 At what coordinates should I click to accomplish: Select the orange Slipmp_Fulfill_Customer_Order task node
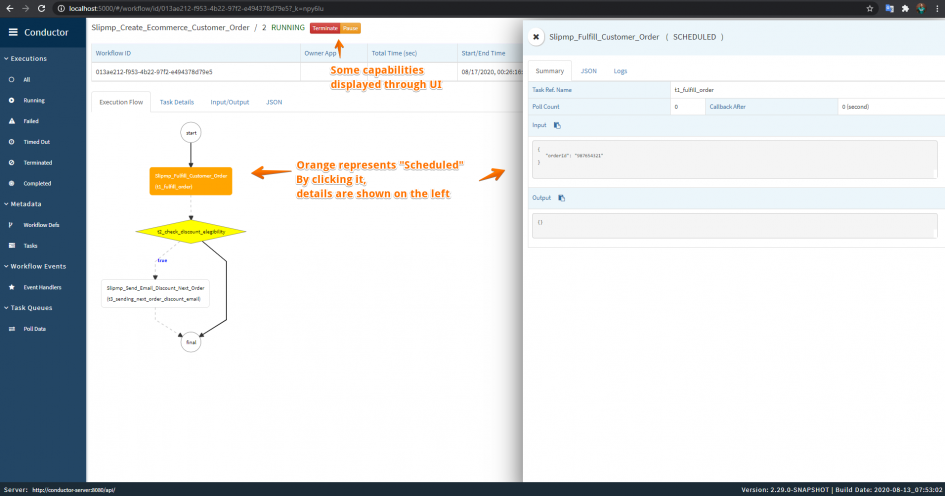click(x=190, y=181)
